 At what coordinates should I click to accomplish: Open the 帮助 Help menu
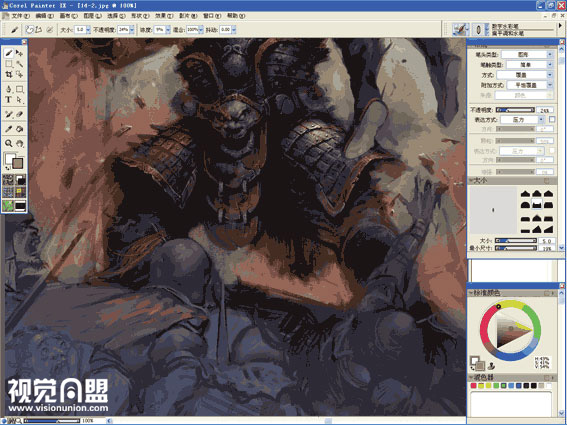(x=236, y=16)
